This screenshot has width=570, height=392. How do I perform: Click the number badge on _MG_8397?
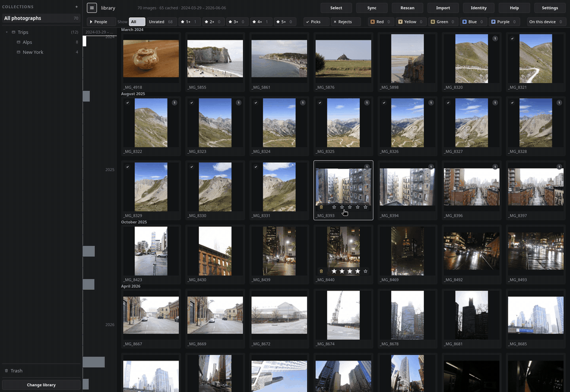[x=559, y=167]
